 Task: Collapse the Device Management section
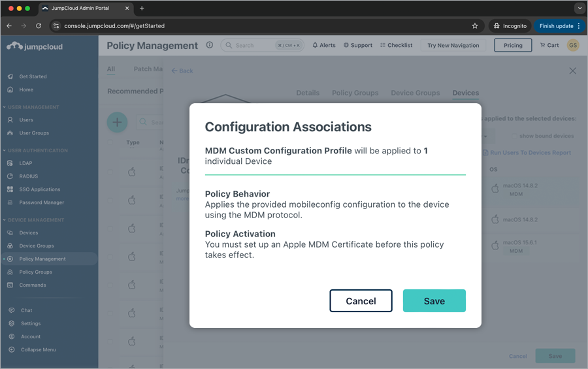4,220
